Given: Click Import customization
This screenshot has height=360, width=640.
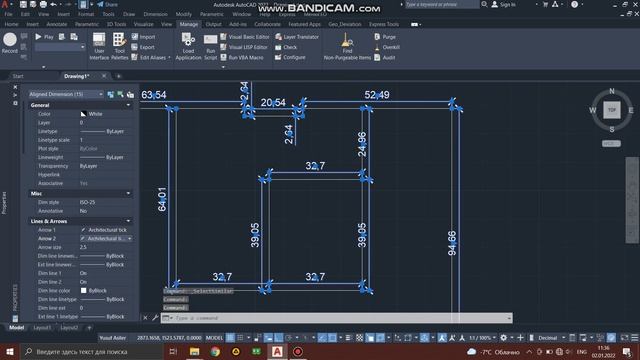Looking at the screenshot, I should (143, 37).
